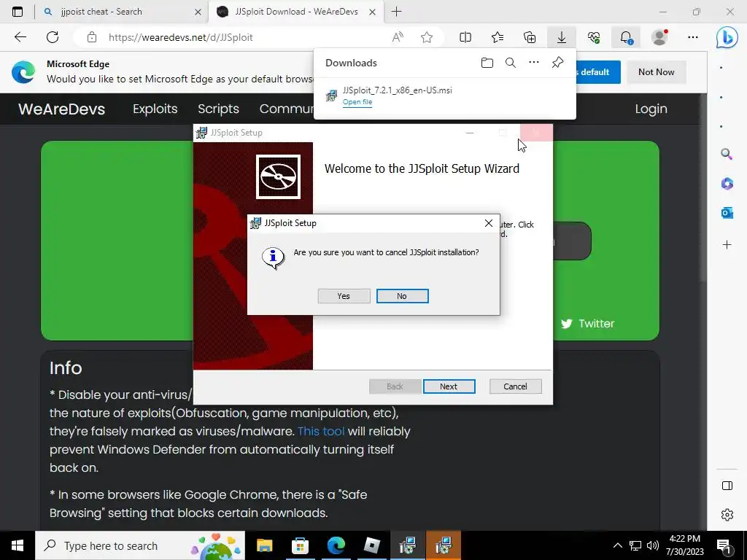The height and width of the screenshot is (560, 747).
Task: Open sidebar Search icon in Edge
Action: [x=727, y=153]
